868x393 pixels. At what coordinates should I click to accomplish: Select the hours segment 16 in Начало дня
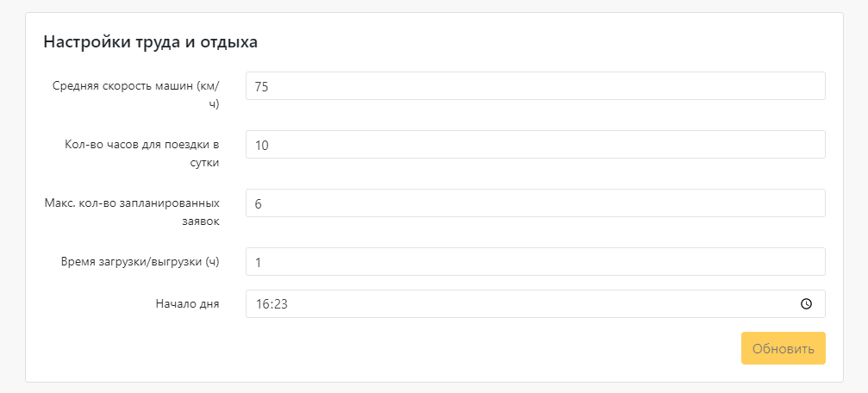click(261, 304)
